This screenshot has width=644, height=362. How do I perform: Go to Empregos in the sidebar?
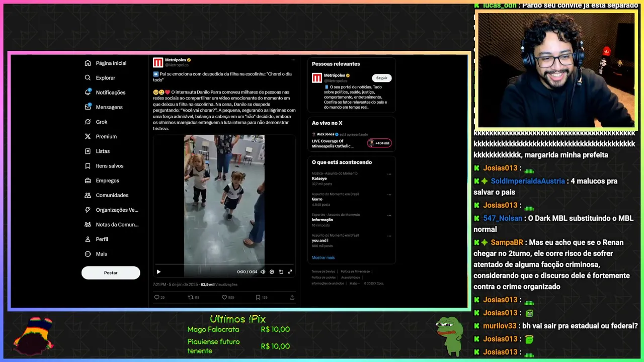(102, 180)
